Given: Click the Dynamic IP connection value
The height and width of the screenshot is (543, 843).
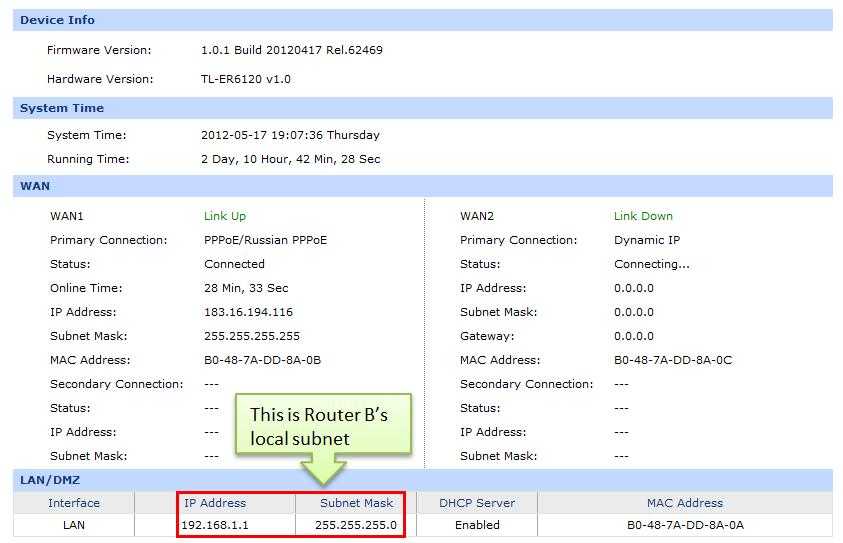Looking at the screenshot, I should click(x=647, y=240).
